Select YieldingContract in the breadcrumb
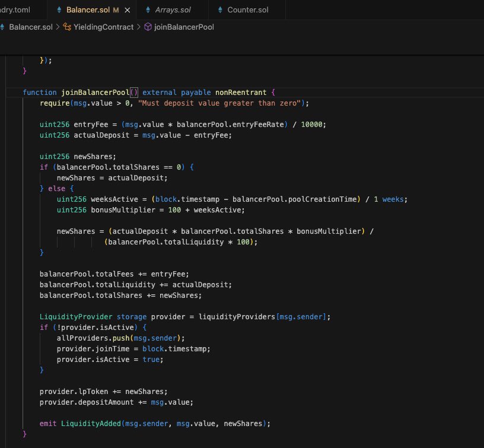Screen dimensions: 484x448 (103, 27)
